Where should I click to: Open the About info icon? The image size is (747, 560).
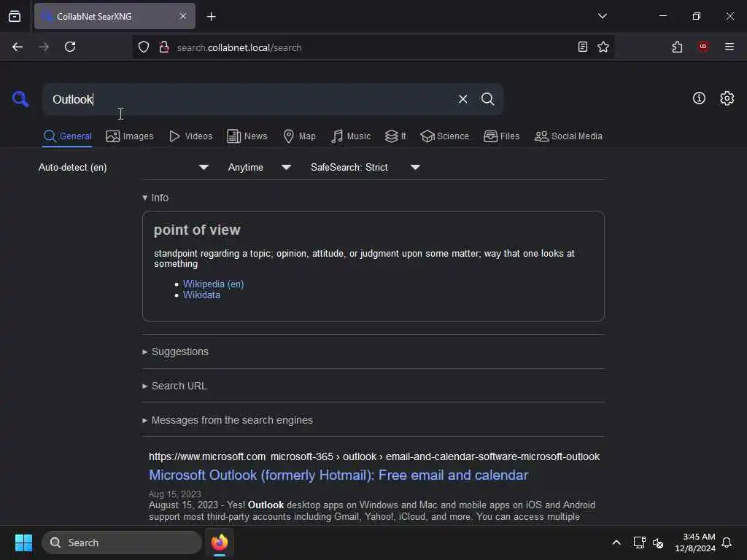pyautogui.click(x=698, y=98)
